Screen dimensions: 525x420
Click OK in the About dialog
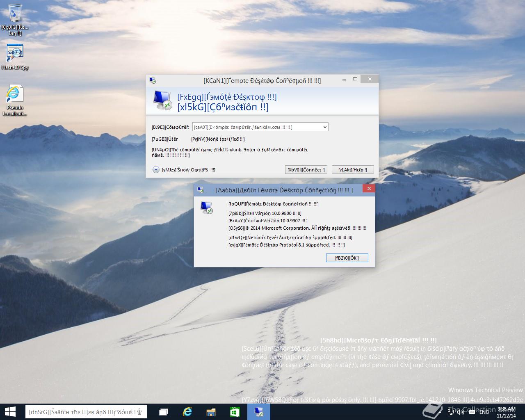click(347, 258)
